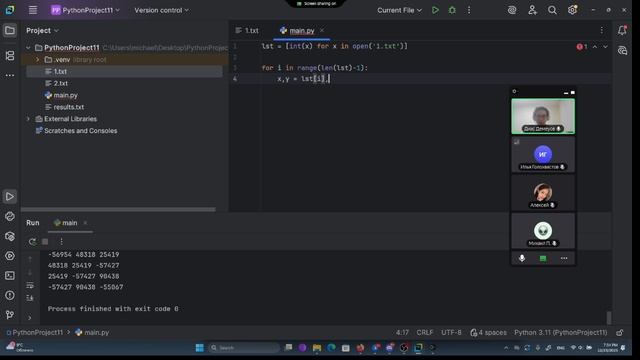Image resolution: width=640 pixels, height=360 pixels.
Task: Close the main.py editor tab
Action: (322, 31)
